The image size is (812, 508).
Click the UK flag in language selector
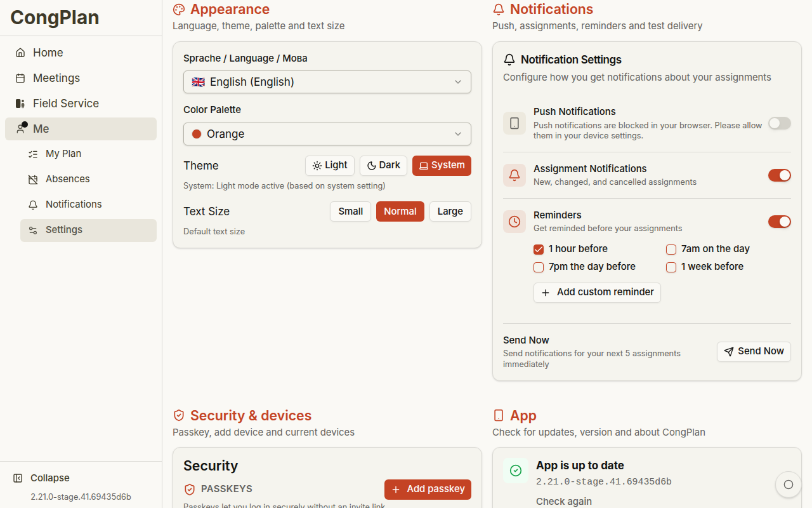tap(199, 82)
